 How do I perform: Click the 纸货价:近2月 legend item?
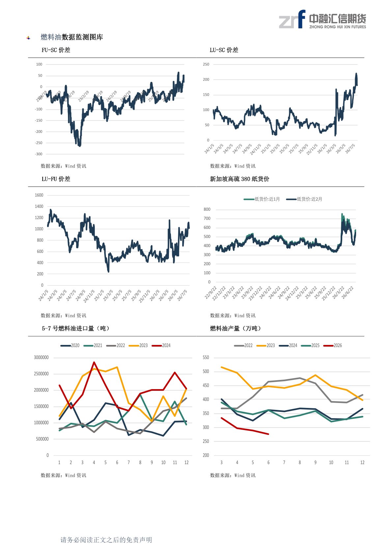coord(304,199)
